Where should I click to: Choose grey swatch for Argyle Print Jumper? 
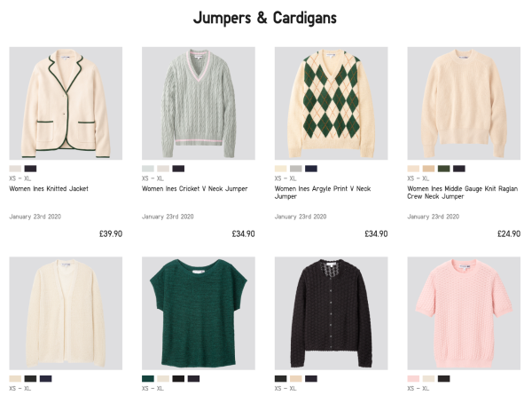(x=296, y=169)
